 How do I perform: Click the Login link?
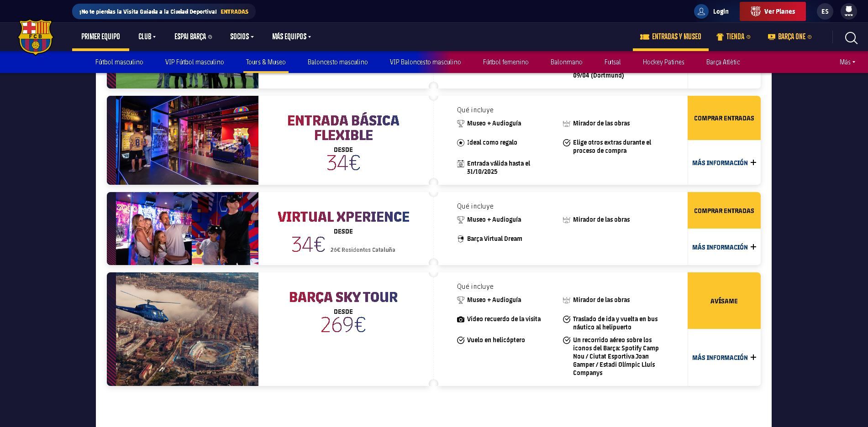721,11
